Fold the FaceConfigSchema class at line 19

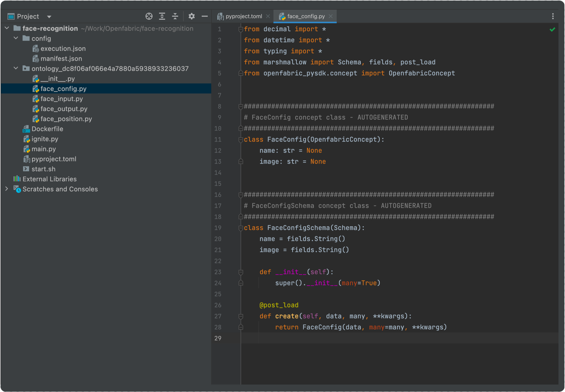tap(241, 228)
